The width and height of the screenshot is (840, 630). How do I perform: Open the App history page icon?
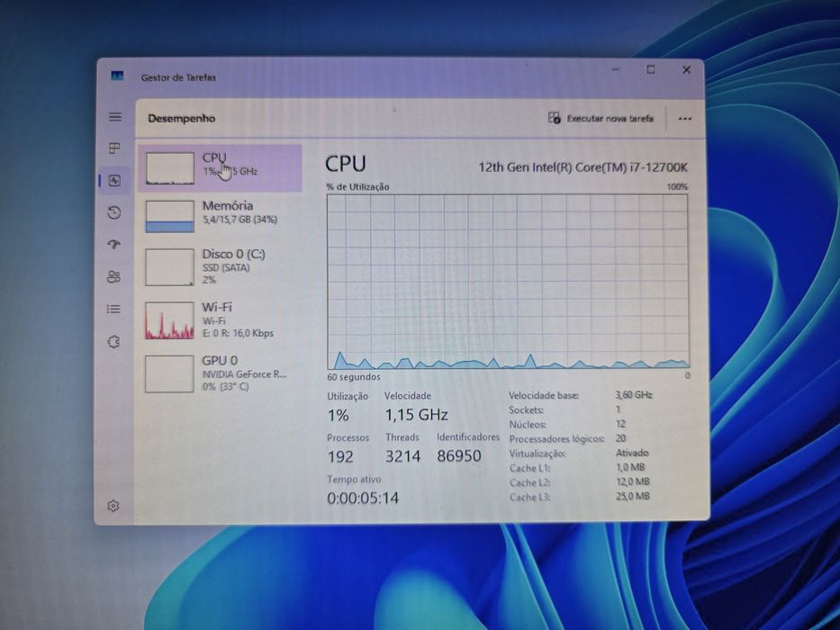point(114,212)
